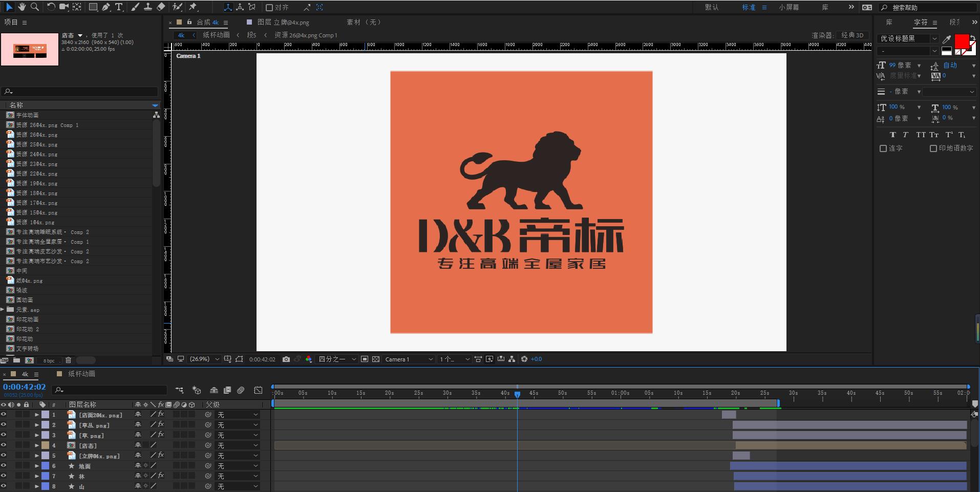Click the black and white swatch button
The height and width of the screenshot is (492, 980).
pos(947,51)
